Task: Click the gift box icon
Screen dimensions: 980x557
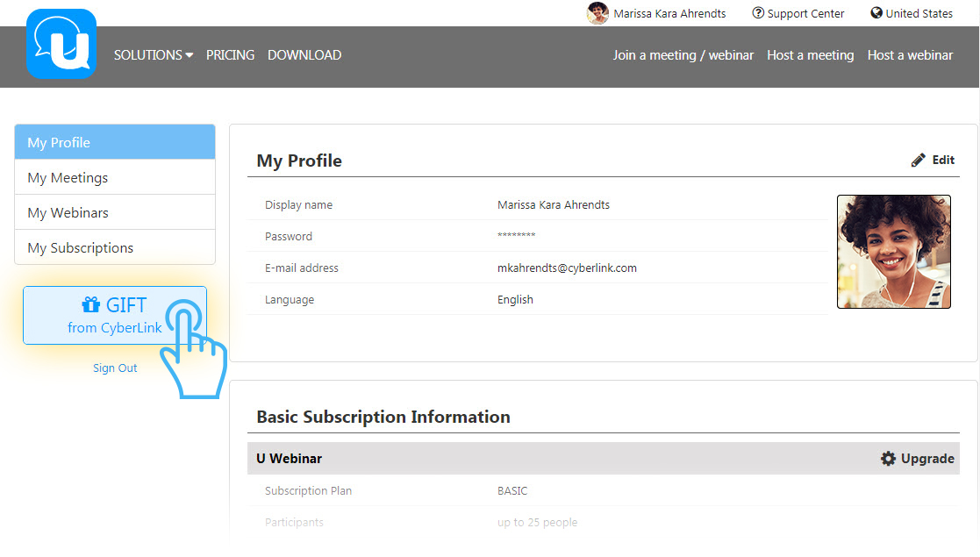Action: click(91, 305)
